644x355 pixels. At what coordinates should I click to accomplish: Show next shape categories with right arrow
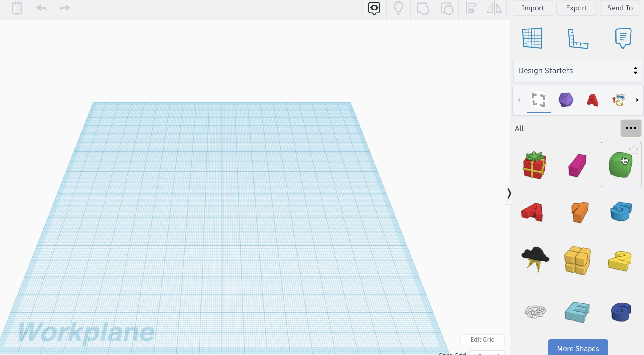coord(637,100)
